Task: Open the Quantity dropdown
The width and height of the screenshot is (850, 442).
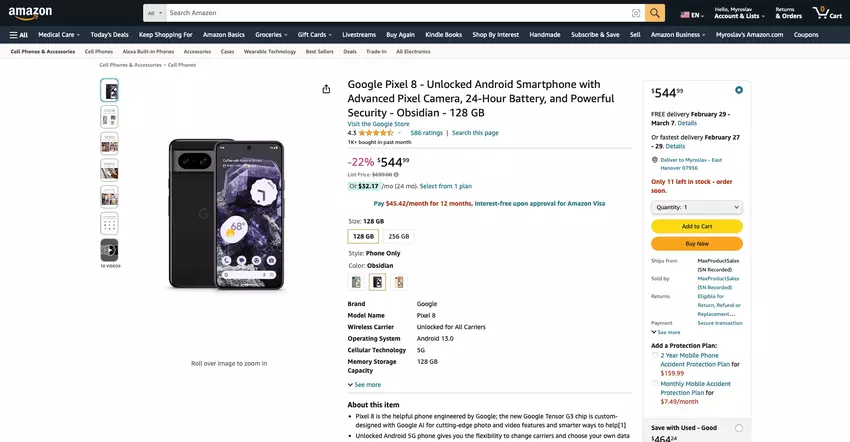Action: pyautogui.click(x=697, y=207)
